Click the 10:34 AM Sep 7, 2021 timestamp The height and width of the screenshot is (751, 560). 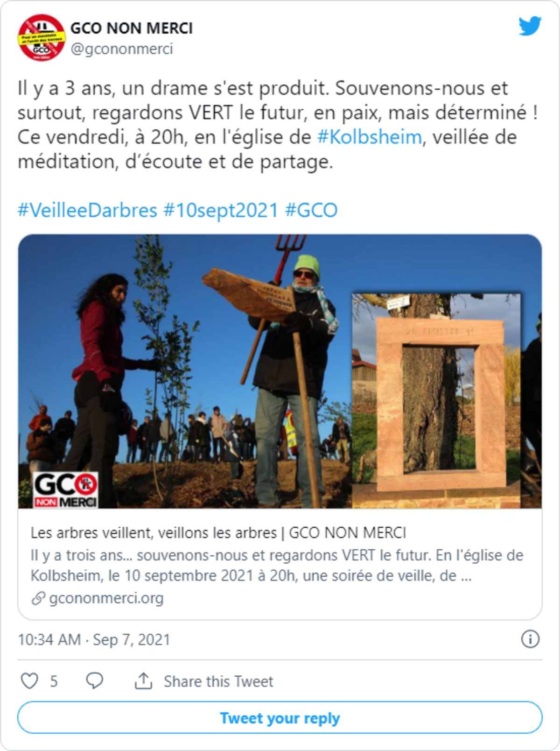point(94,639)
